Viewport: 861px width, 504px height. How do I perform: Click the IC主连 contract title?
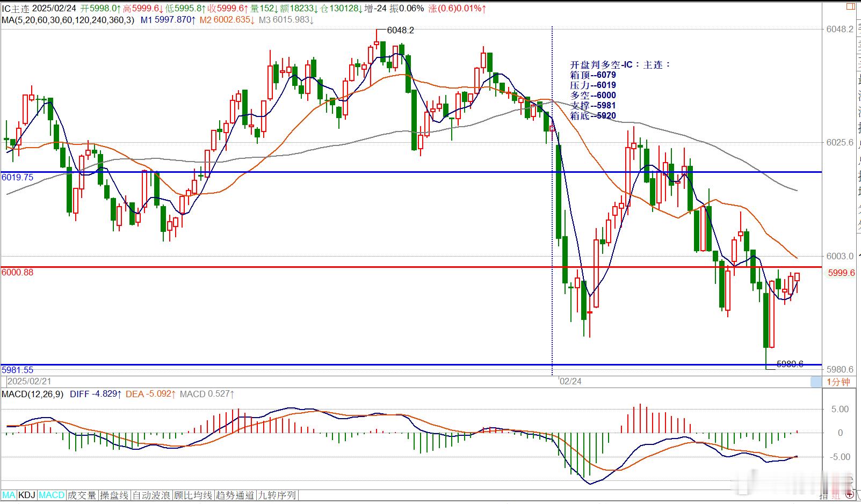point(15,9)
